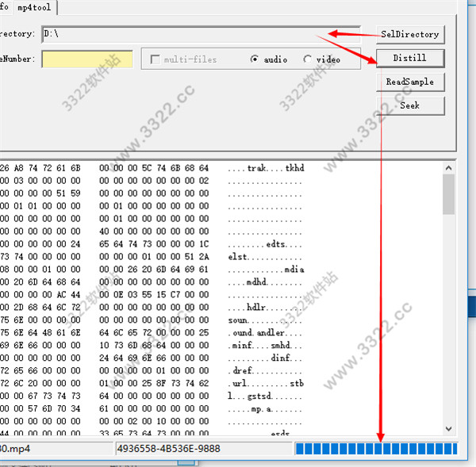Click the hex view scrollbar up arrow
This screenshot has width=476, height=467.
point(449,167)
